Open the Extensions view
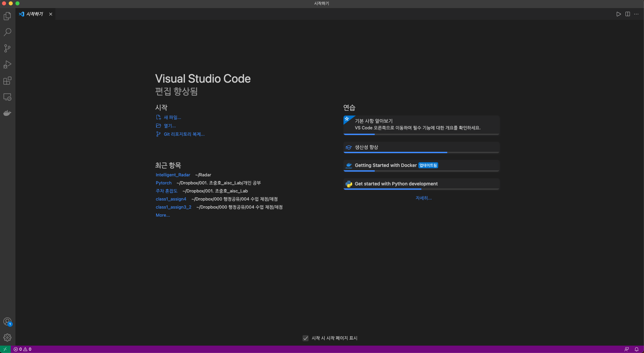Viewport: 644px width, 353px height. click(7, 81)
